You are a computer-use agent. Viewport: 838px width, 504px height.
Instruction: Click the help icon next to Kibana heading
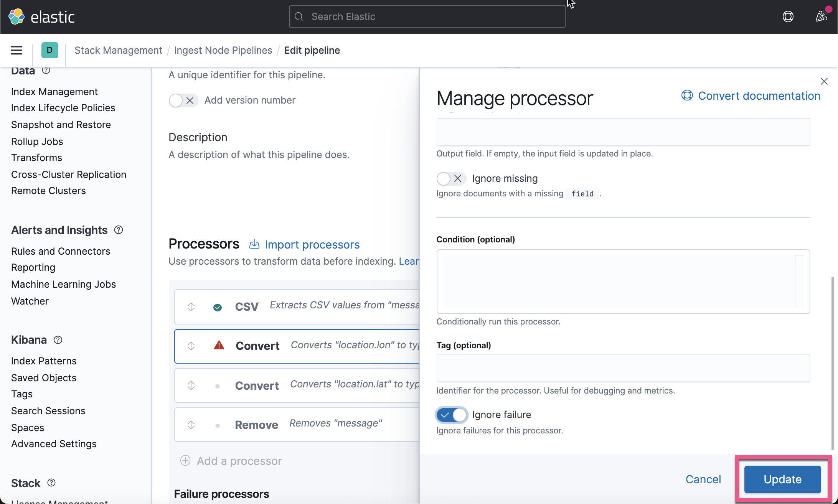pos(58,340)
